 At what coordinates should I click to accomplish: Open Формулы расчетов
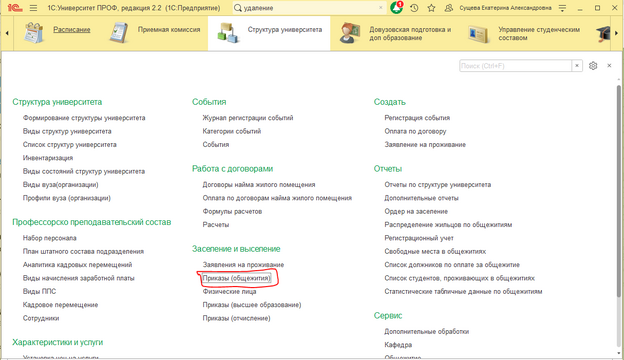pyautogui.click(x=232, y=211)
